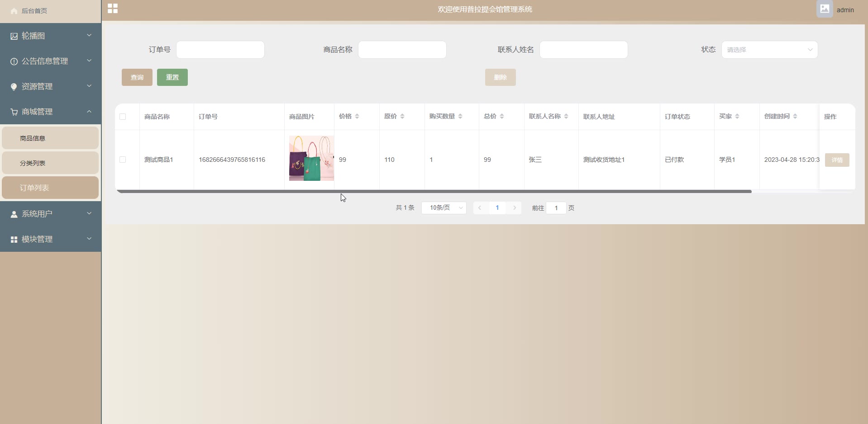Tick the checkbox for 测试商品1 row
Viewport: 868px width, 424px height.
click(x=123, y=160)
